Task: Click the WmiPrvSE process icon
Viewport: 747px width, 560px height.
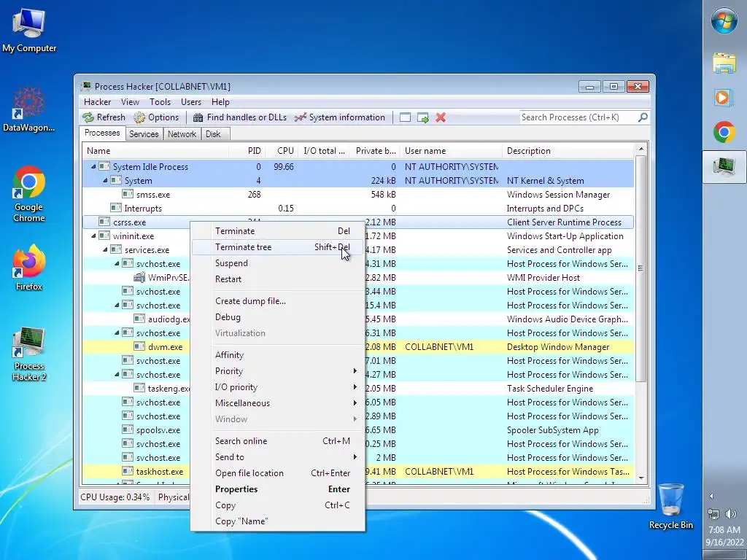Action: coord(139,277)
